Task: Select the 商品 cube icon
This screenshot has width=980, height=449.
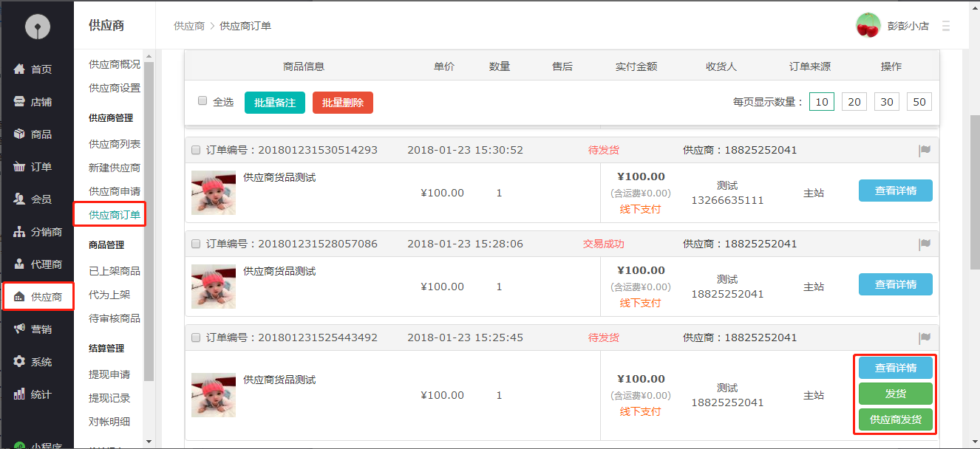Action: [x=20, y=134]
